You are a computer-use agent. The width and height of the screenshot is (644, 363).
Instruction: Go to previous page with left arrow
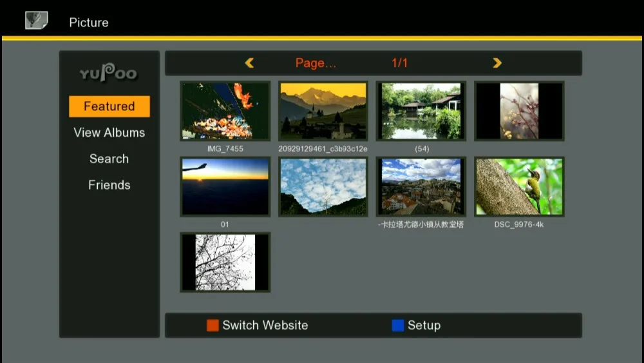(249, 63)
